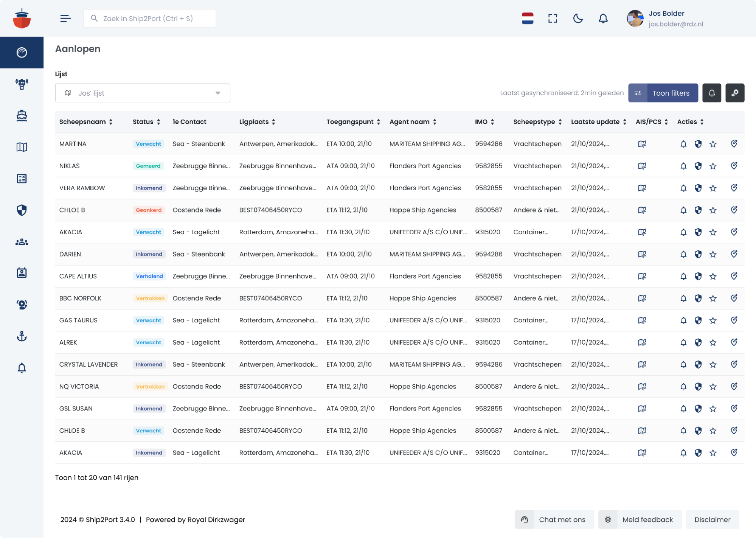Screen dimensions: 756x538
Task: Star the VERA RAMBOW row as favorite
Action: point(713,188)
